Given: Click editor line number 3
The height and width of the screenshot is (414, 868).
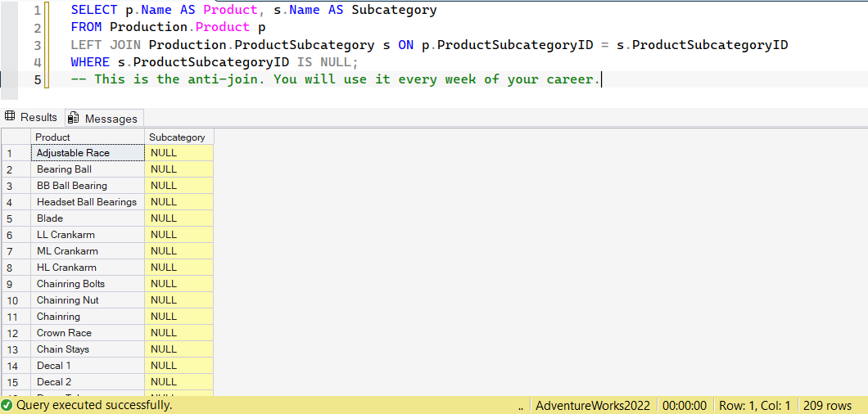Looking at the screenshot, I should point(37,45).
